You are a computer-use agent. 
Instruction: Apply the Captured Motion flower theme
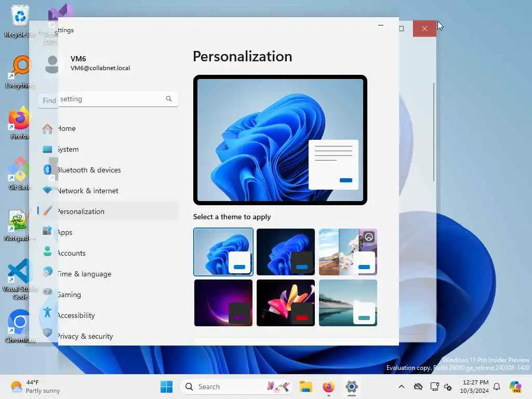(286, 303)
